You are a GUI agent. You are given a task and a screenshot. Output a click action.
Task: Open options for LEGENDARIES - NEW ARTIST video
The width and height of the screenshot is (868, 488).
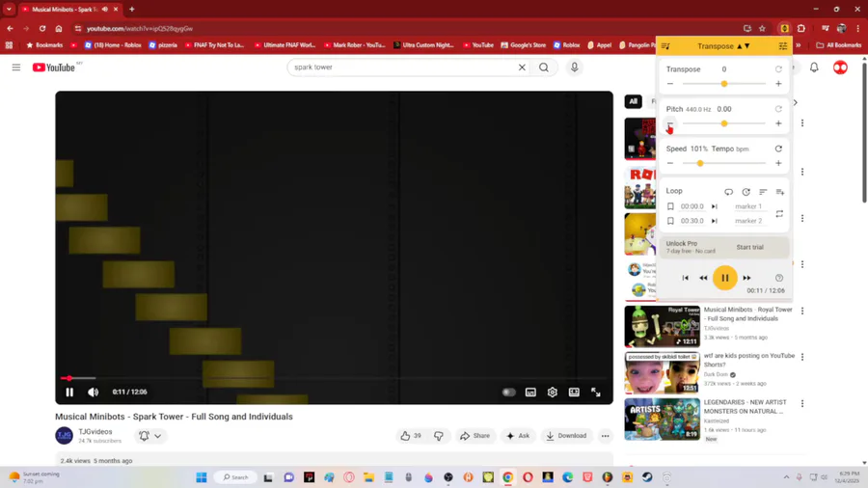[802, 403]
